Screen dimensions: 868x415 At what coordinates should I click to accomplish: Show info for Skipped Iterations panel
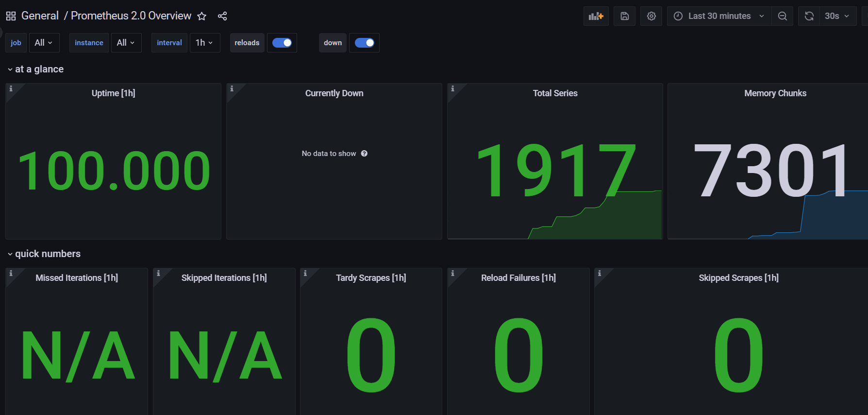click(x=158, y=273)
